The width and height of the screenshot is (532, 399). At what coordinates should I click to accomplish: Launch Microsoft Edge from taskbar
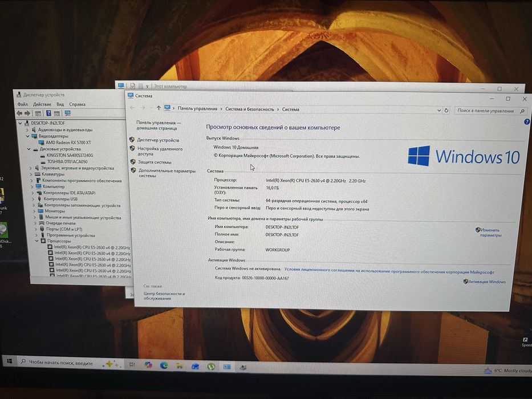(x=164, y=365)
